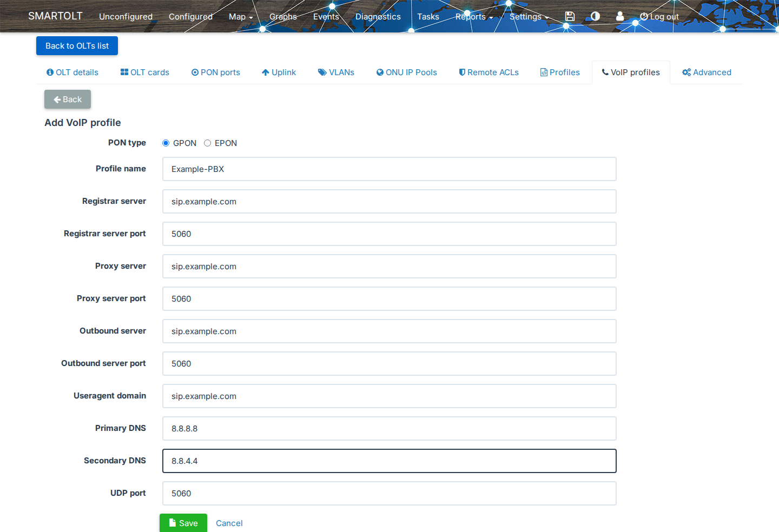This screenshot has height=532, width=779.
Task: Click the save configuration floppy disk icon
Action: pyautogui.click(x=570, y=16)
